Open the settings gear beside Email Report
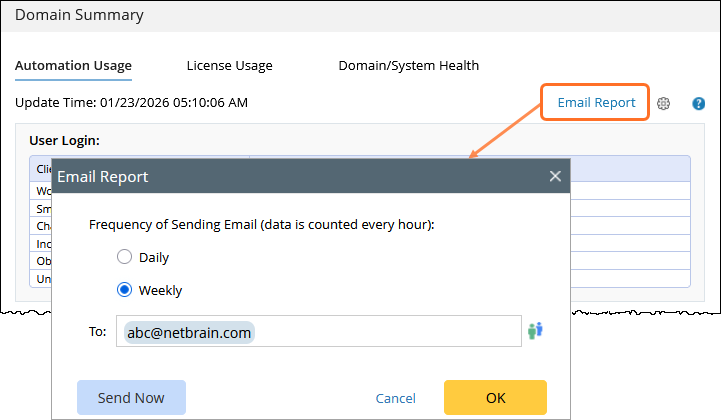 pyautogui.click(x=663, y=103)
